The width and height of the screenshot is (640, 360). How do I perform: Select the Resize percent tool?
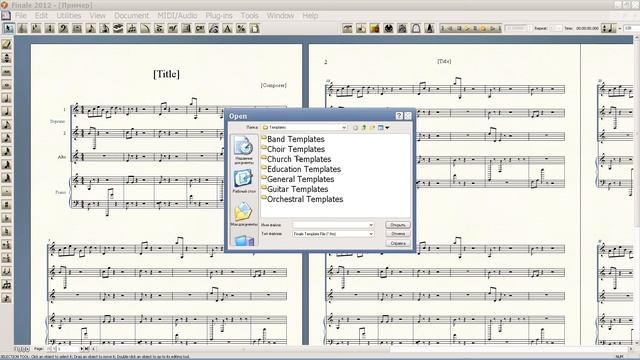point(241,29)
